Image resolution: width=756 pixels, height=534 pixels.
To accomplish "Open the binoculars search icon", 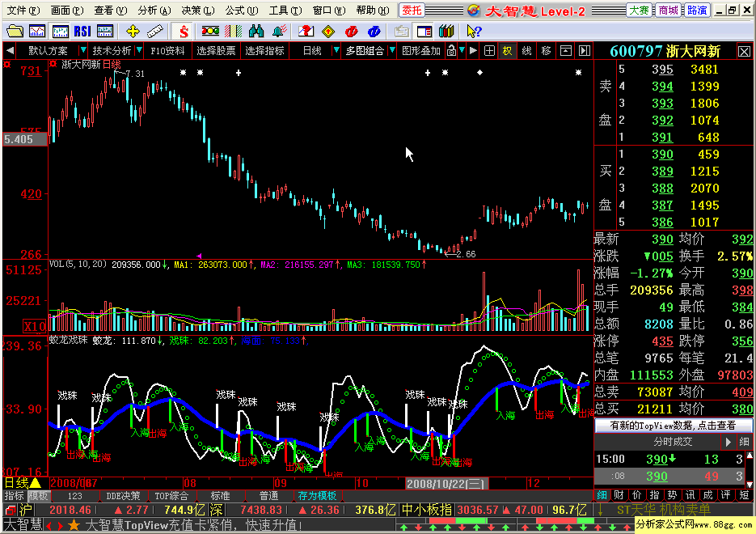I will click(256, 32).
